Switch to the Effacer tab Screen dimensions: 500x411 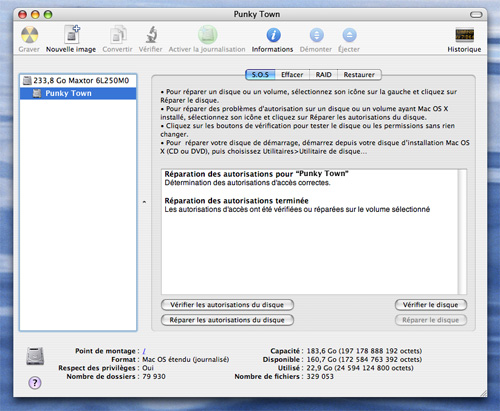coord(292,75)
